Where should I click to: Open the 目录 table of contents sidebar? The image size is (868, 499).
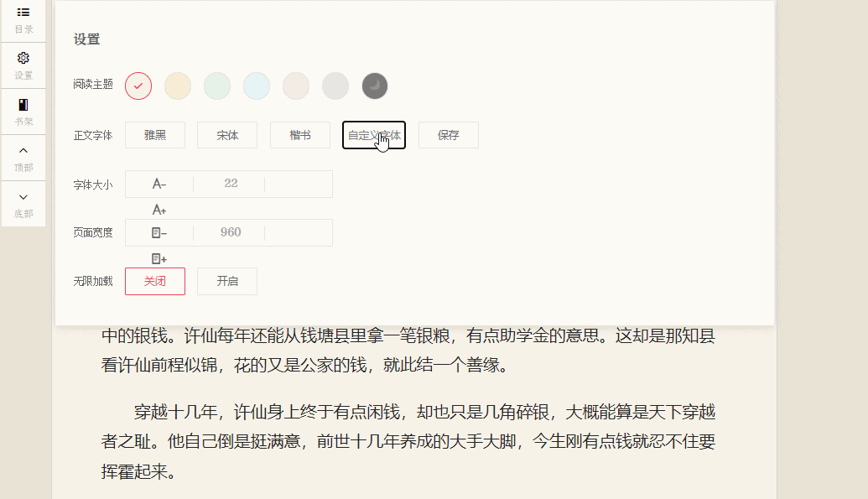tap(23, 19)
